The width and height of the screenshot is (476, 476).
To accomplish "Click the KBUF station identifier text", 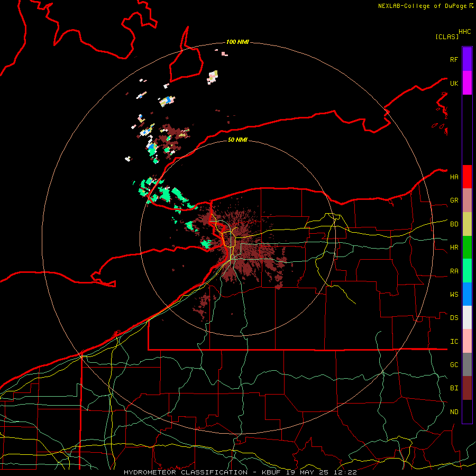I will pos(272,472).
